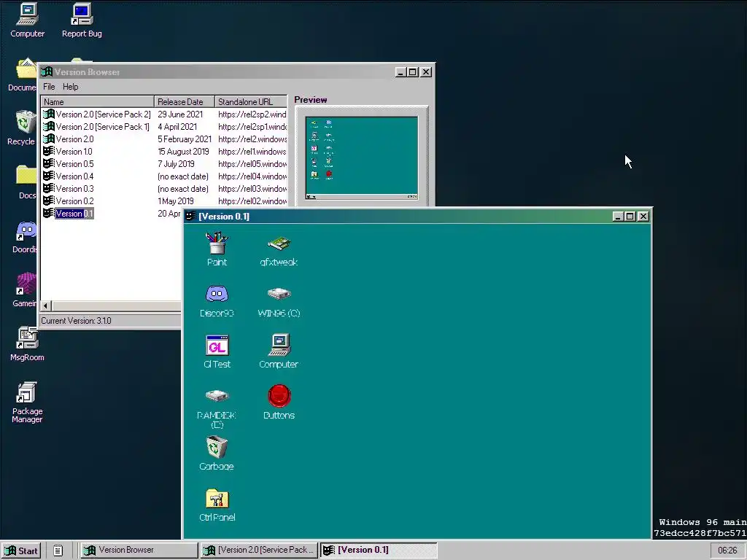Image resolution: width=747 pixels, height=560 pixels.
Task: Click the quick launch notepad icon on taskbar
Action: click(x=58, y=551)
